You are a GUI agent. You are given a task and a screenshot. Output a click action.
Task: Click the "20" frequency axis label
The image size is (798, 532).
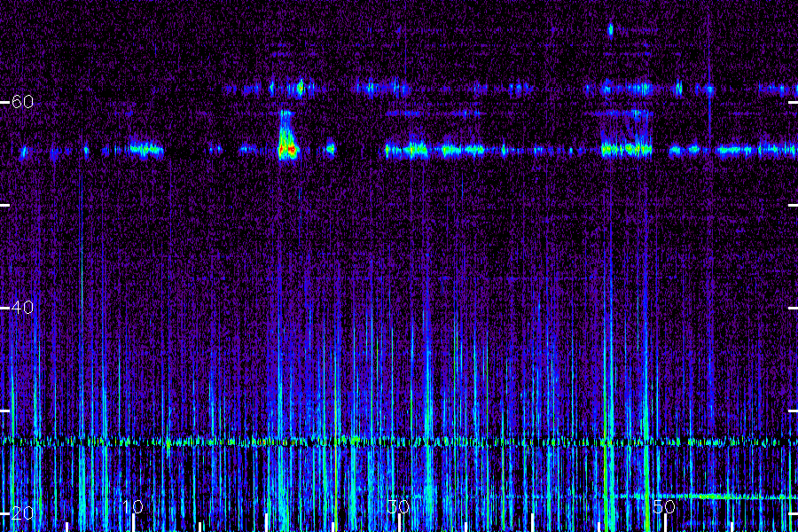click(x=22, y=513)
